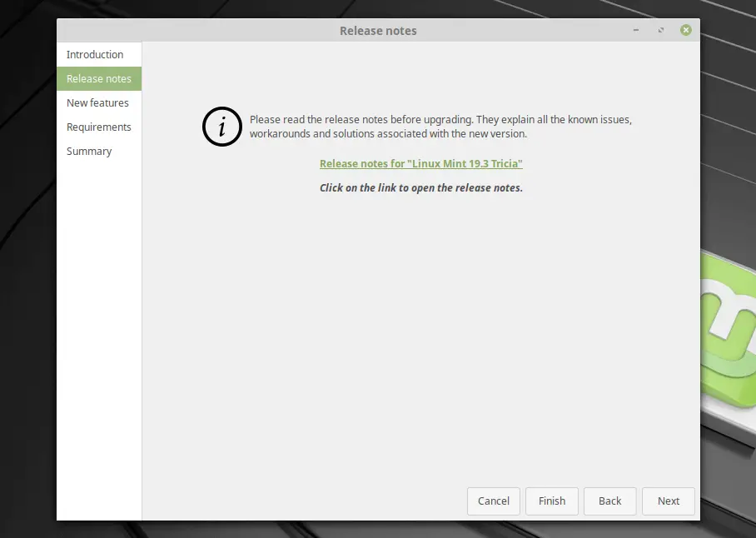The height and width of the screenshot is (538, 756).
Task: Open the Introduction page in sidebar
Action: [x=99, y=54]
